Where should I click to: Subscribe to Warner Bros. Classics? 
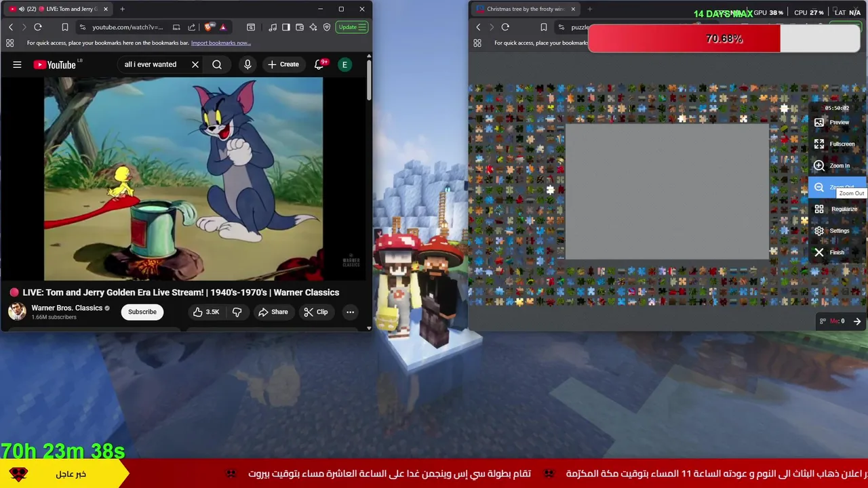pos(142,312)
